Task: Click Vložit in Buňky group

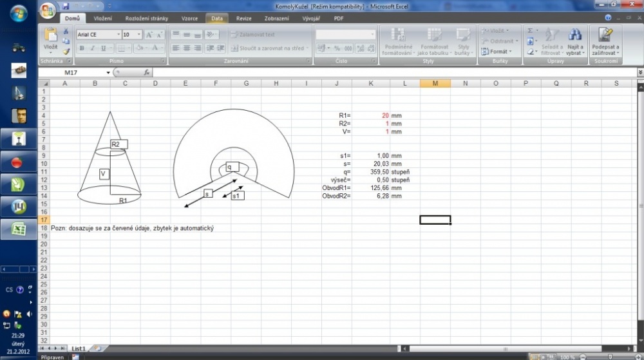Action: click(x=495, y=31)
